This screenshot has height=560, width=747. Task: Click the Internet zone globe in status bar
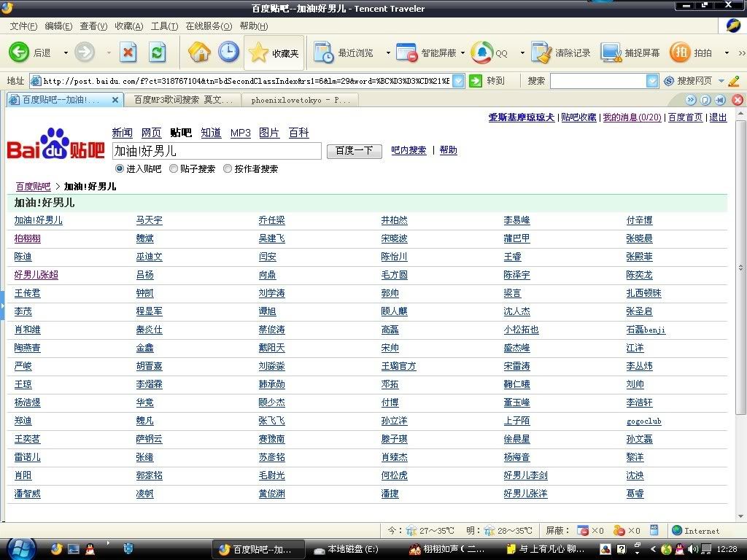[x=677, y=531]
